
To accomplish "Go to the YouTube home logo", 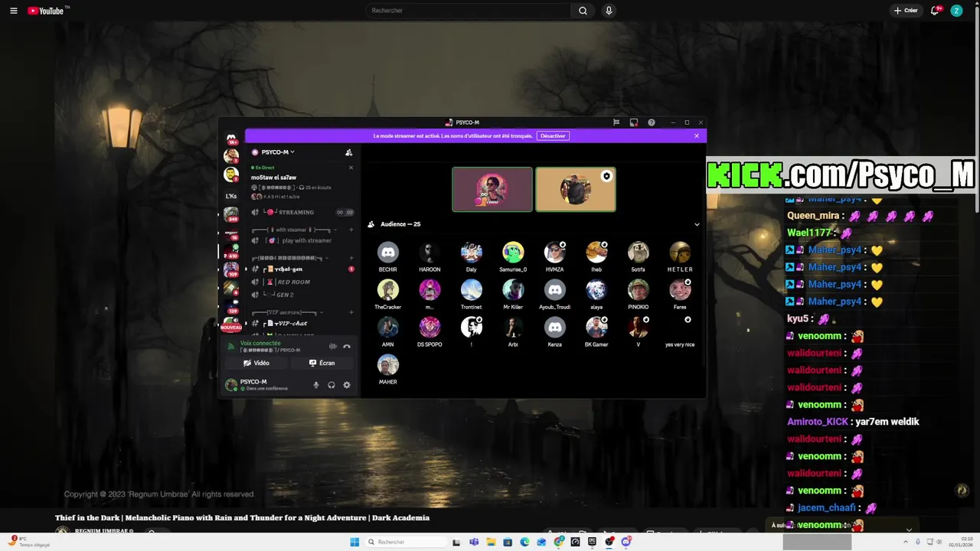I will 47,11.
